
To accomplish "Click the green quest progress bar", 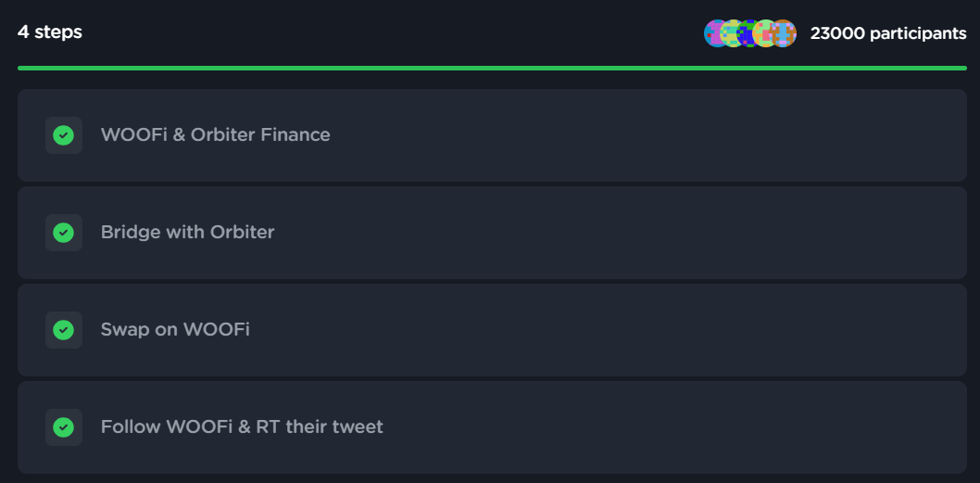I will [491, 68].
